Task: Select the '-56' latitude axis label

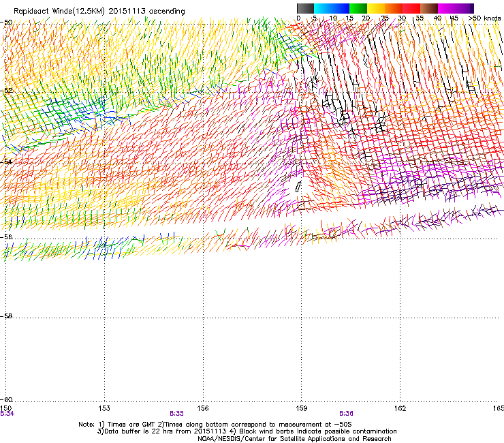Action: [6, 236]
